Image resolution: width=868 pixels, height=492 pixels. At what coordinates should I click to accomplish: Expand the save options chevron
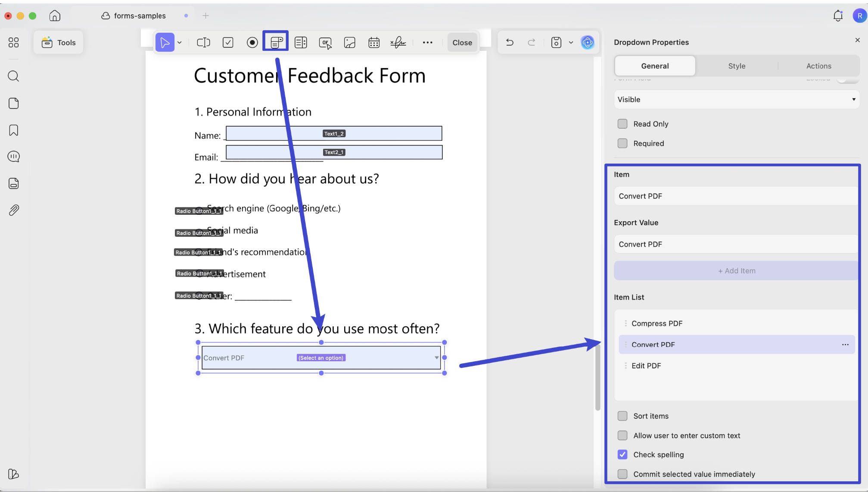pos(571,42)
